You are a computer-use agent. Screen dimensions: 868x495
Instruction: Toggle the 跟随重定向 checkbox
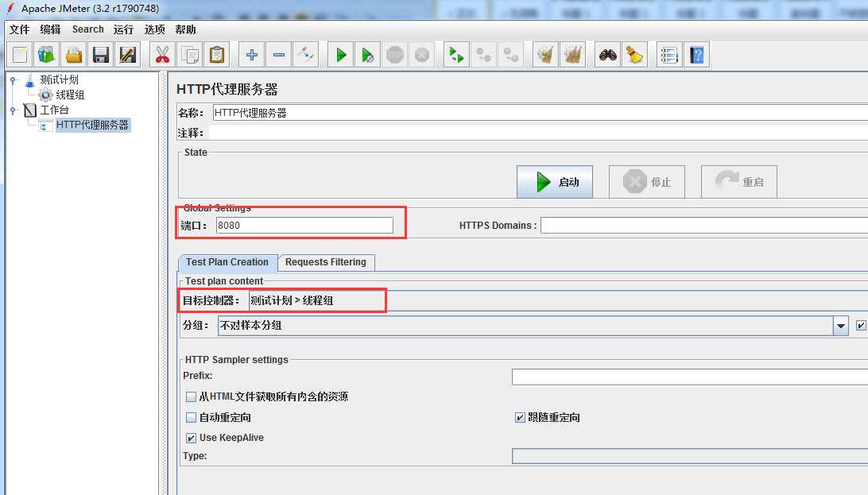point(520,418)
